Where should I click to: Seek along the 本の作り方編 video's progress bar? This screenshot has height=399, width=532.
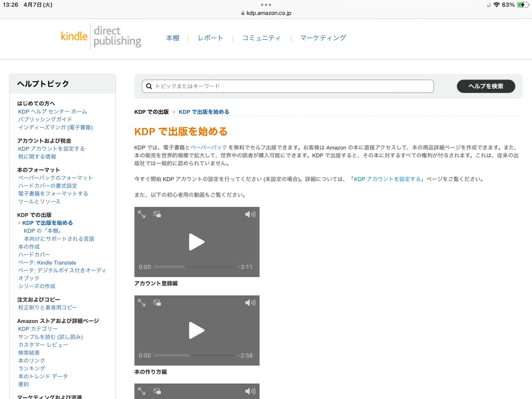tap(195, 356)
